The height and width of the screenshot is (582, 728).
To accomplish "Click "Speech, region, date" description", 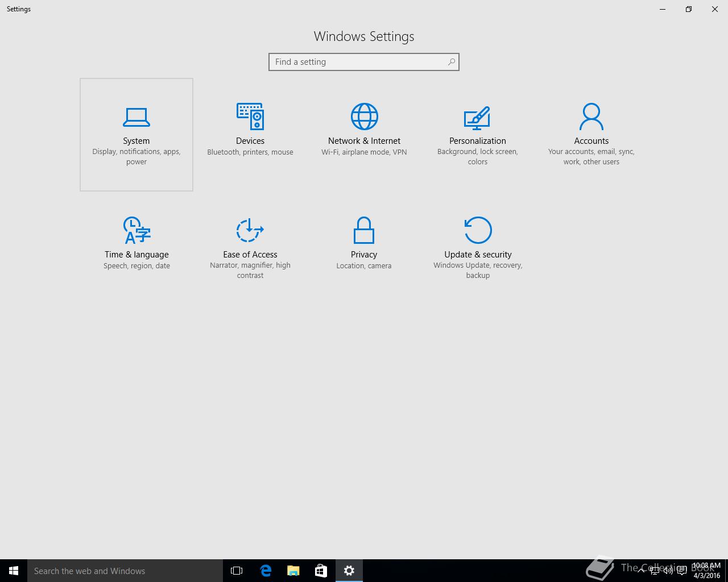I will (x=136, y=266).
